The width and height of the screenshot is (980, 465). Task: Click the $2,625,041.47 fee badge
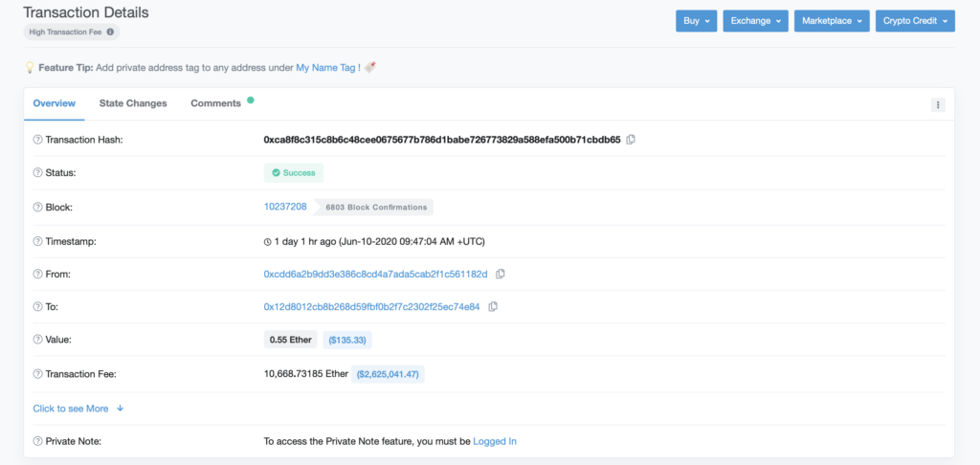(x=388, y=374)
